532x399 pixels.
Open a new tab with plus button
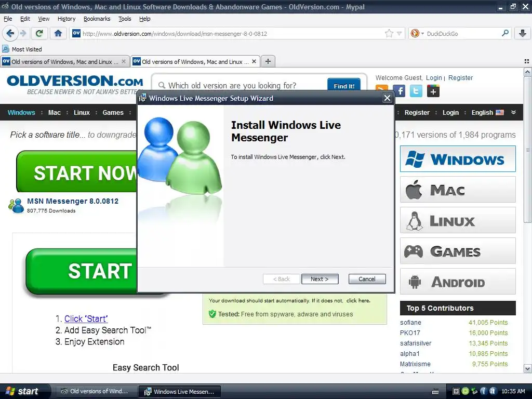(268, 61)
